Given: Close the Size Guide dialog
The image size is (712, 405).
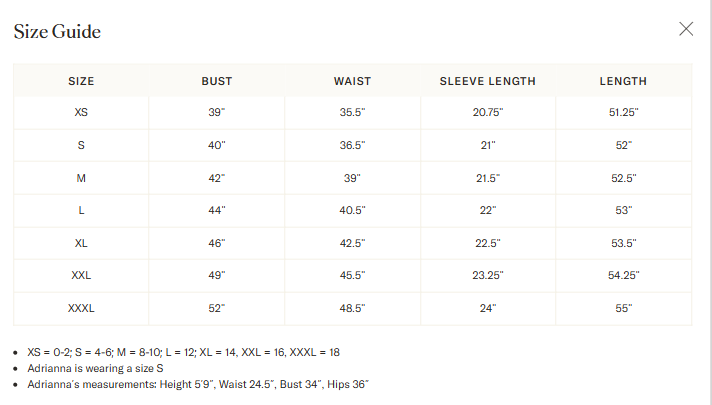Looking at the screenshot, I should 686,29.
